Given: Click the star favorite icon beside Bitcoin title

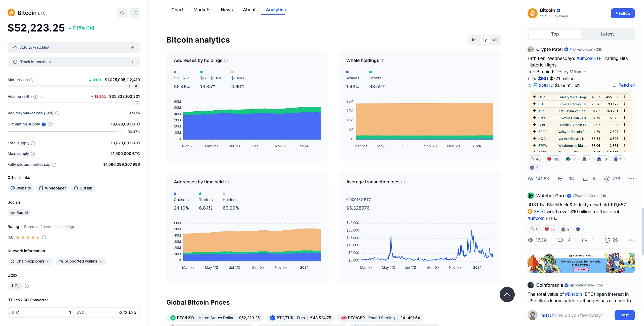Looking at the screenshot, I should [x=122, y=13].
